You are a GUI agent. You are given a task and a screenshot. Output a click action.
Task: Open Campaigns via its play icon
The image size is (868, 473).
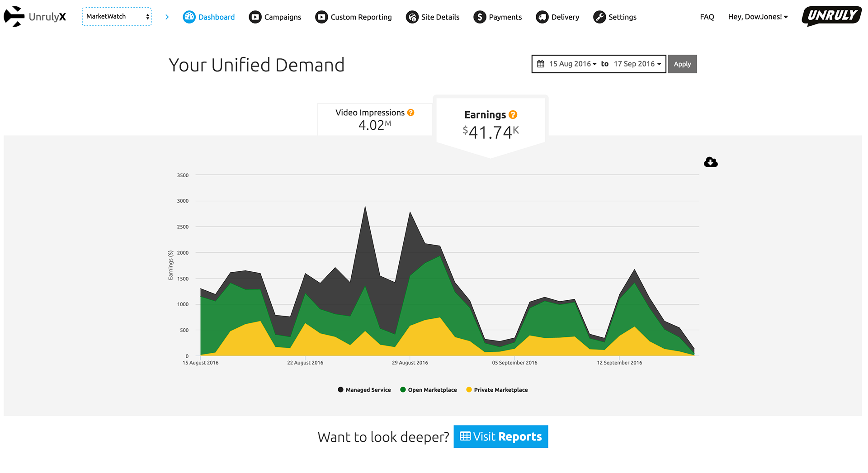click(255, 17)
